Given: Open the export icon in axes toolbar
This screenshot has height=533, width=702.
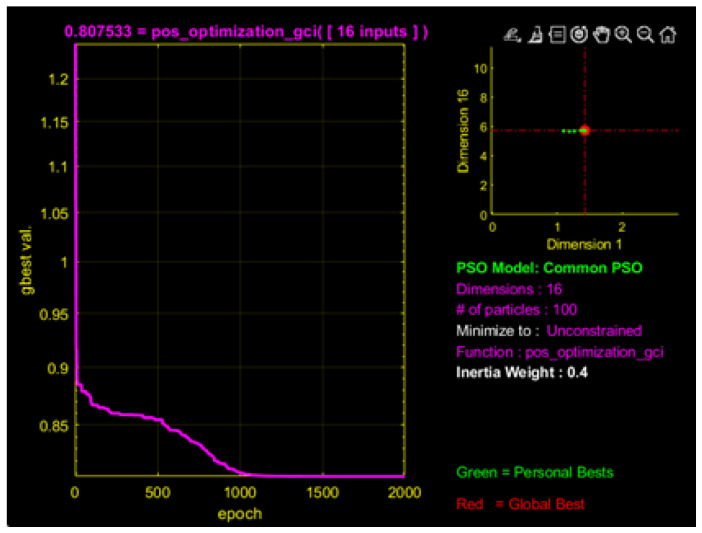Looking at the screenshot, I should pyautogui.click(x=513, y=35).
